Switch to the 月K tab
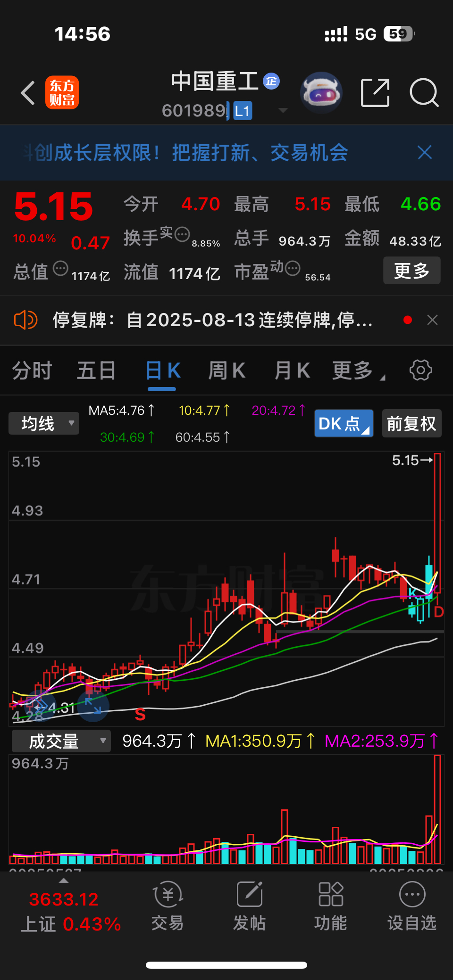This screenshot has height=980, width=453. [292, 371]
